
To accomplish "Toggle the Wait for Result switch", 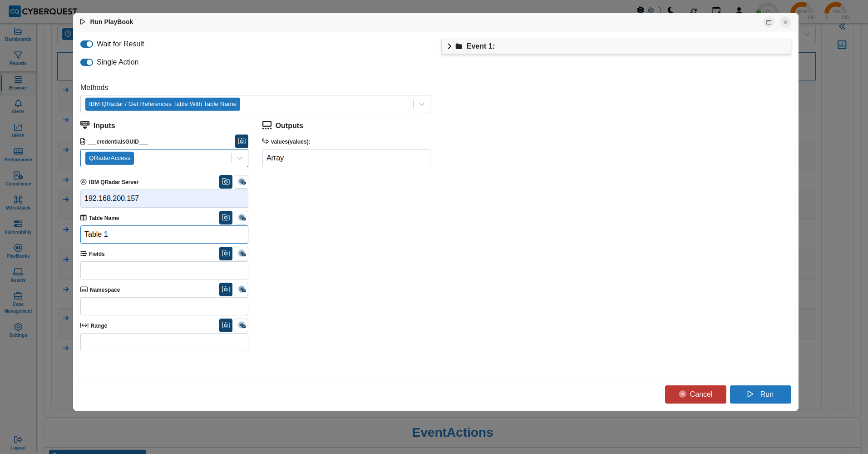I will 87,44.
